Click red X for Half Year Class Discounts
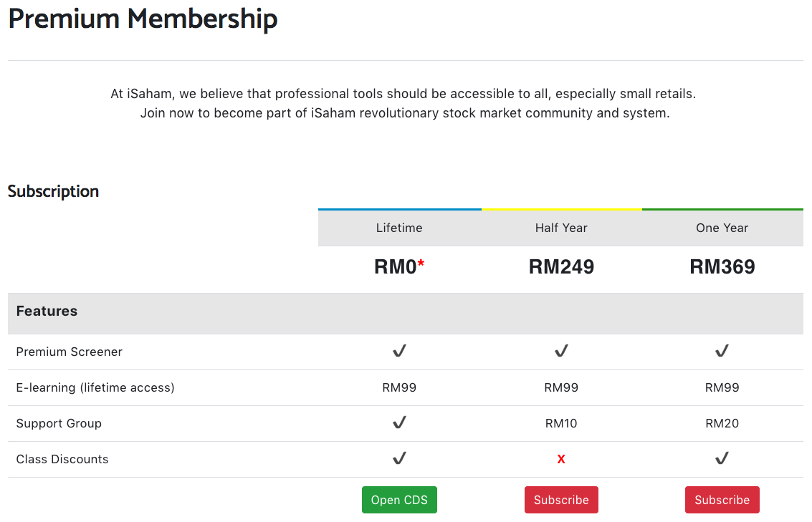The image size is (812, 522). pyautogui.click(x=561, y=459)
